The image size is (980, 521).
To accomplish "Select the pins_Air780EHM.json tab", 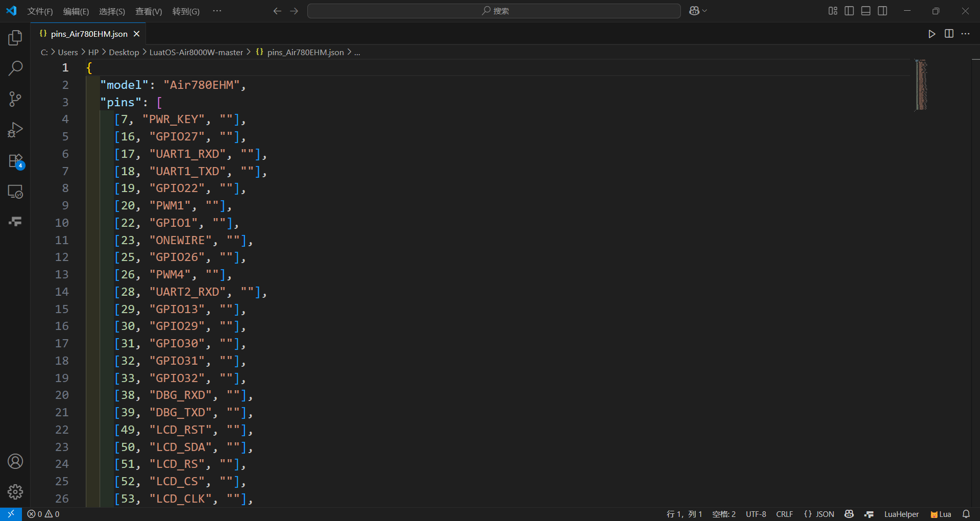I will coord(89,34).
